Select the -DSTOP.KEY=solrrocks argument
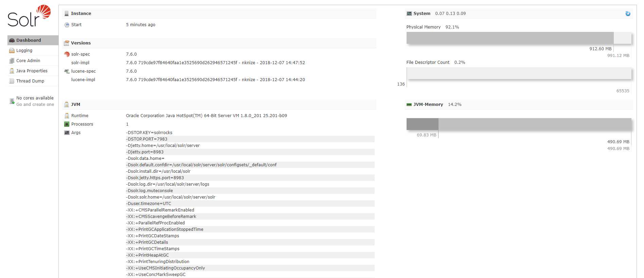The width and height of the screenshot is (644, 278). click(149, 133)
